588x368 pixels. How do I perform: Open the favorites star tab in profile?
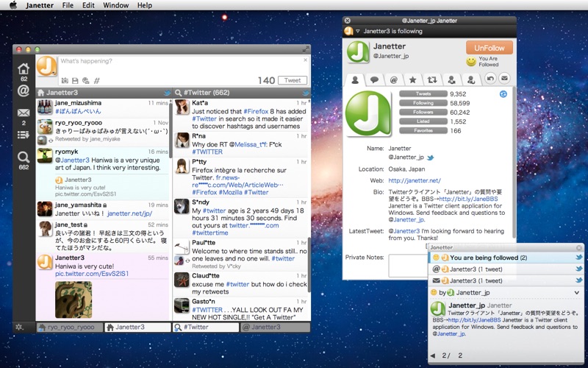[x=413, y=79]
